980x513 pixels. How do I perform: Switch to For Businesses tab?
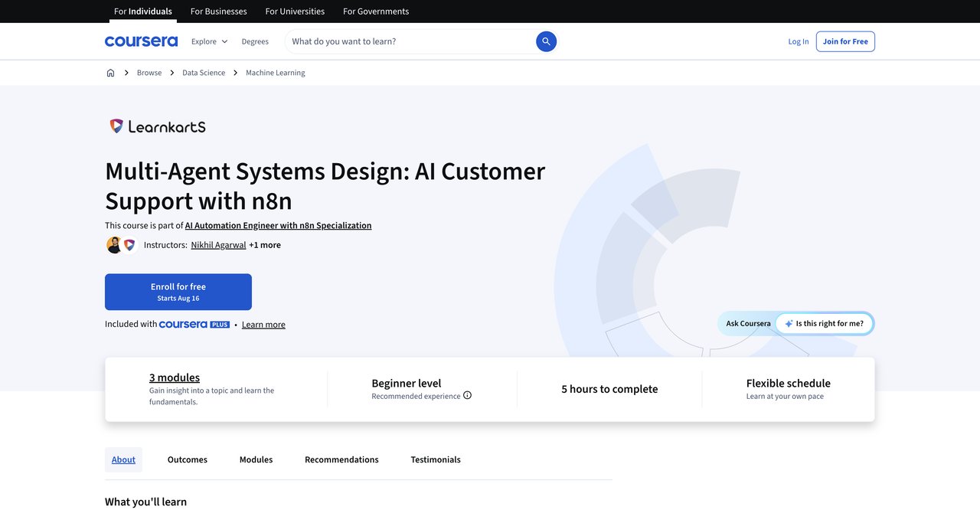pos(218,11)
